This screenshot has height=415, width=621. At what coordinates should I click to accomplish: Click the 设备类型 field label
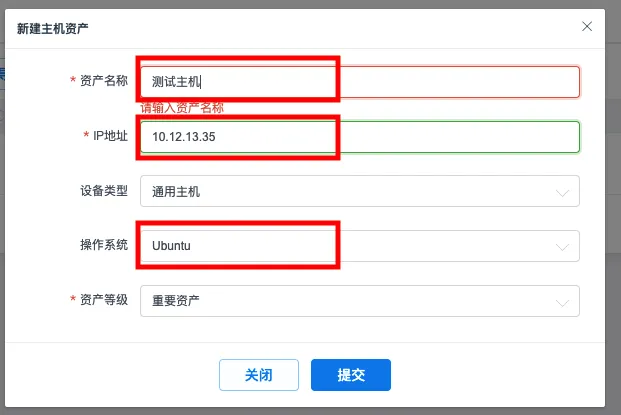(104, 190)
